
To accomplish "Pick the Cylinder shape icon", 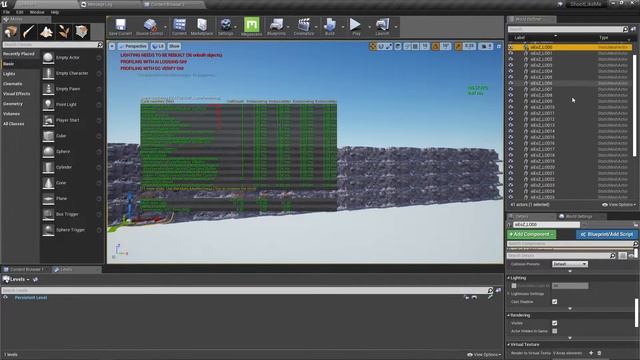I will point(48,167).
